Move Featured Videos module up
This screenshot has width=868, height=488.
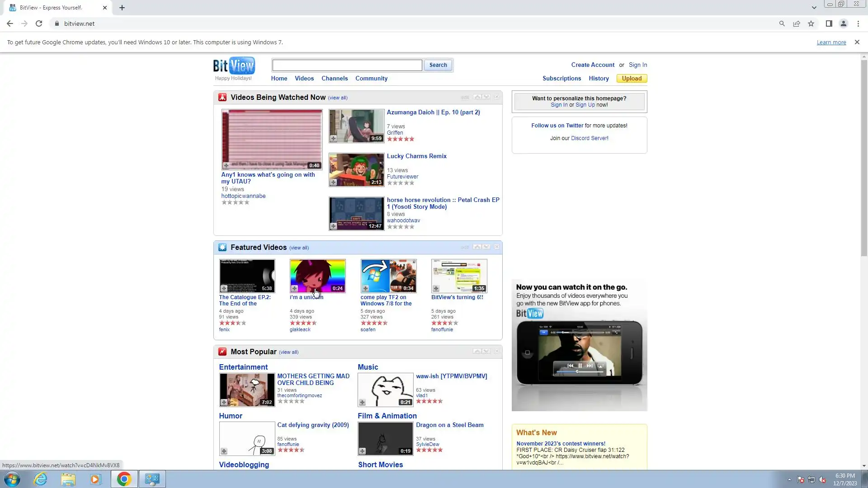pyautogui.click(x=477, y=247)
